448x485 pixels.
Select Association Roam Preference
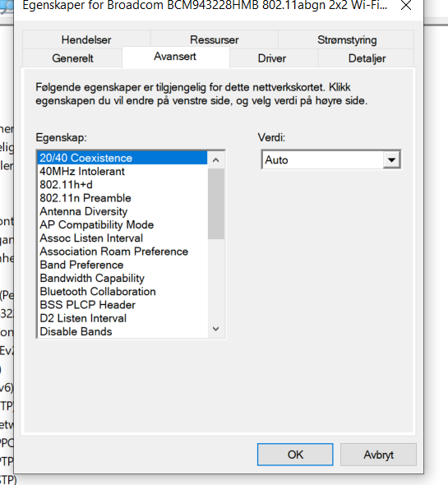(122, 252)
